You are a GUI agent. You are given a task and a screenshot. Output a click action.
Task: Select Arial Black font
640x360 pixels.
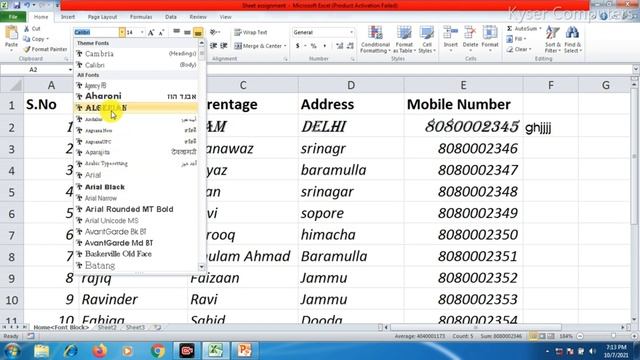coord(136,187)
